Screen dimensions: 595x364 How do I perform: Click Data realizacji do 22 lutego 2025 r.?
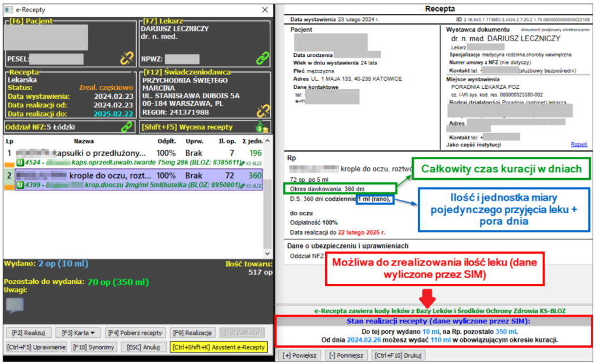coord(338,232)
